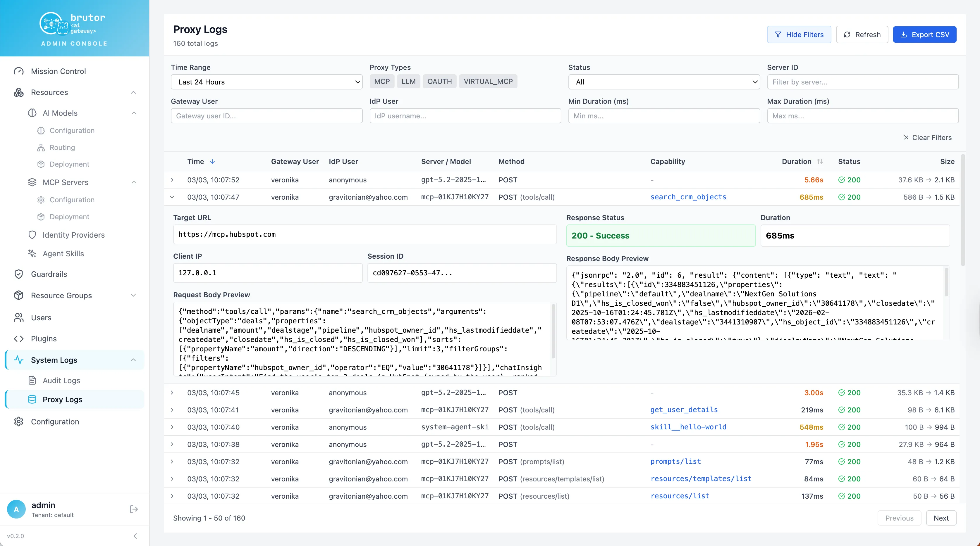Click the MCP Servers layers icon

pyautogui.click(x=32, y=182)
